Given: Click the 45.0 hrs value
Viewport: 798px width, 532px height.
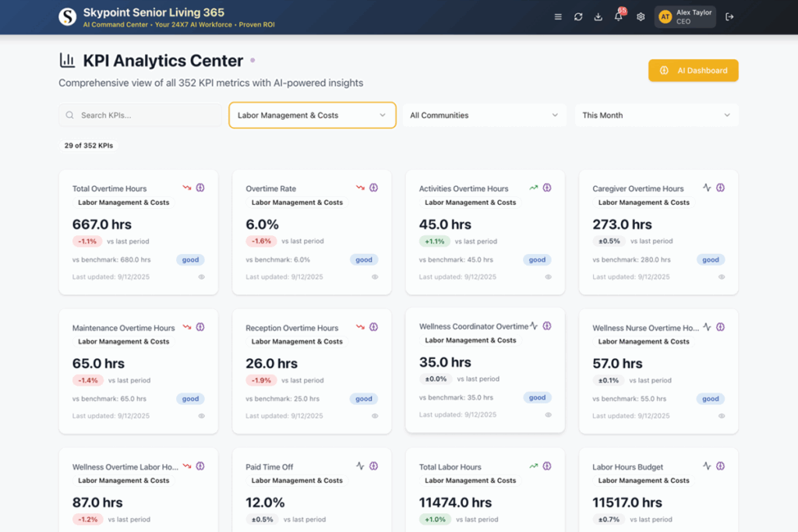Looking at the screenshot, I should (445, 224).
